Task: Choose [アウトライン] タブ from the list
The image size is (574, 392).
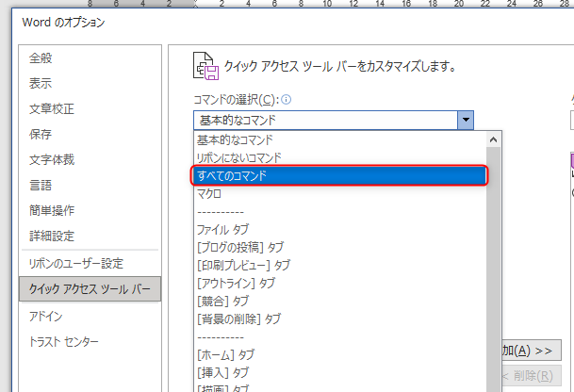Action: coord(339,283)
